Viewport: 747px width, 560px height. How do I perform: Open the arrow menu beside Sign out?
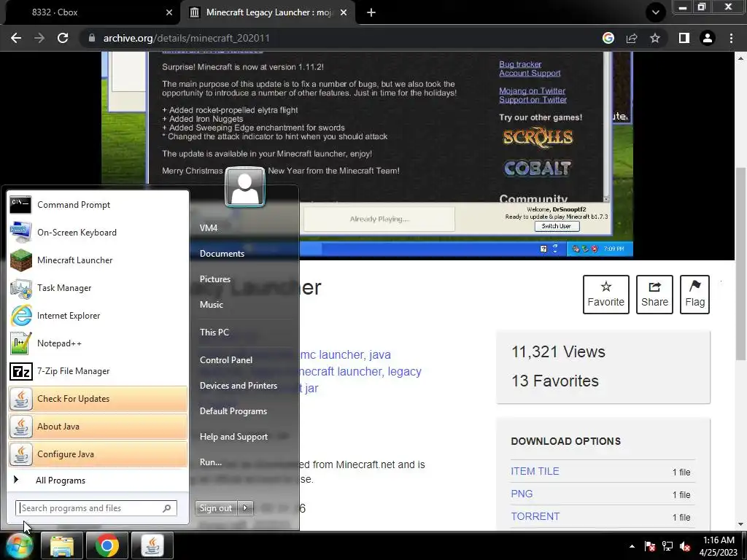(x=245, y=508)
